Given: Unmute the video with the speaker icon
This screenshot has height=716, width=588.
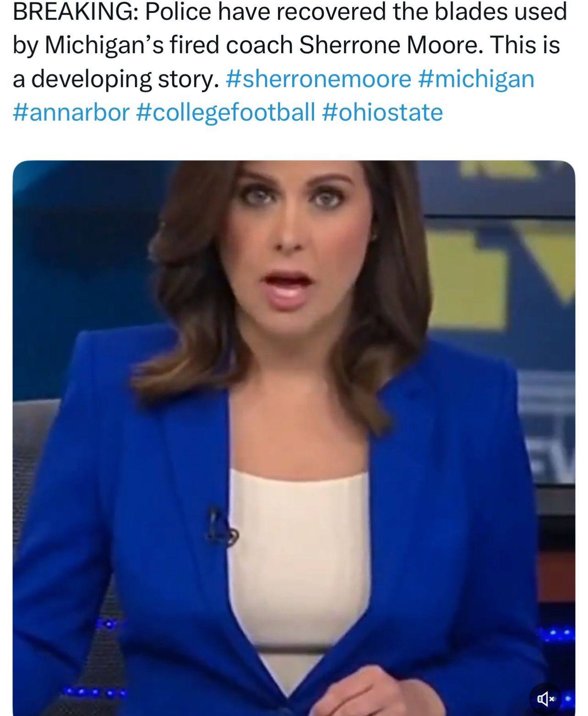Looking at the screenshot, I should click(x=545, y=699).
